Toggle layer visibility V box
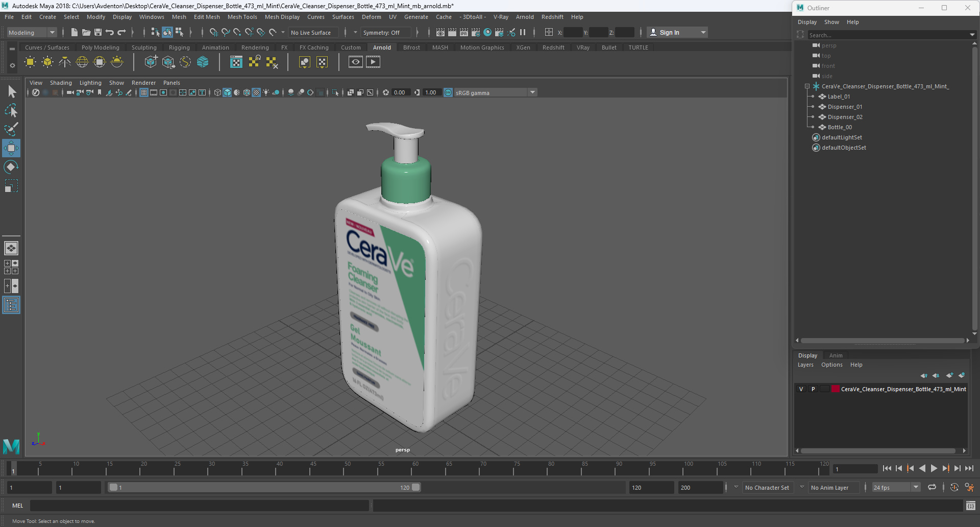 (x=801, y=389)
